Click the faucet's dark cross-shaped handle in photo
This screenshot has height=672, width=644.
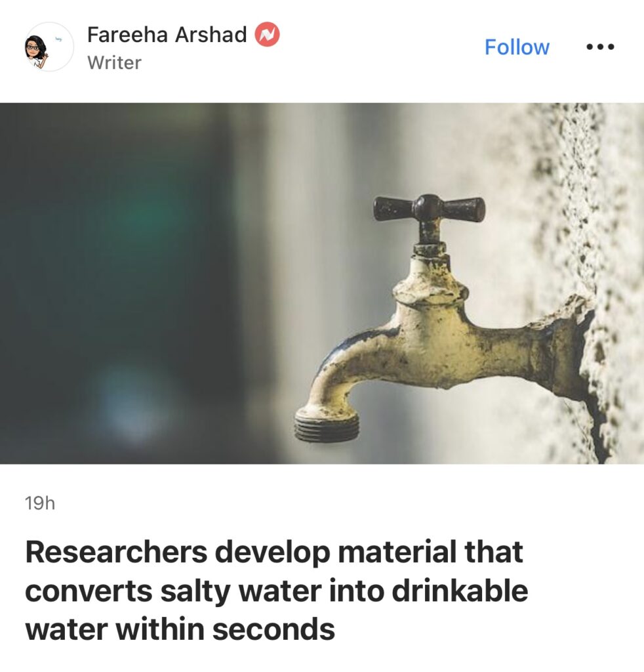tap(429, 209)
